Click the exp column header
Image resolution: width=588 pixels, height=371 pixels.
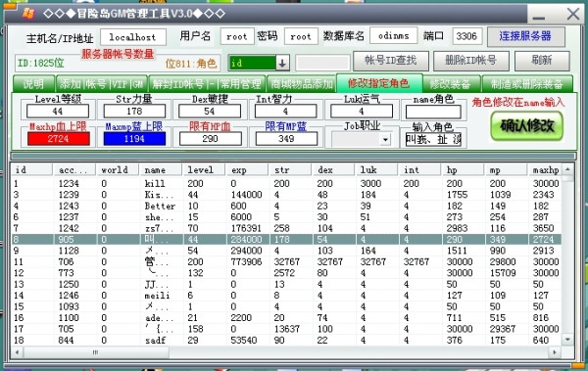coord(248,169)
